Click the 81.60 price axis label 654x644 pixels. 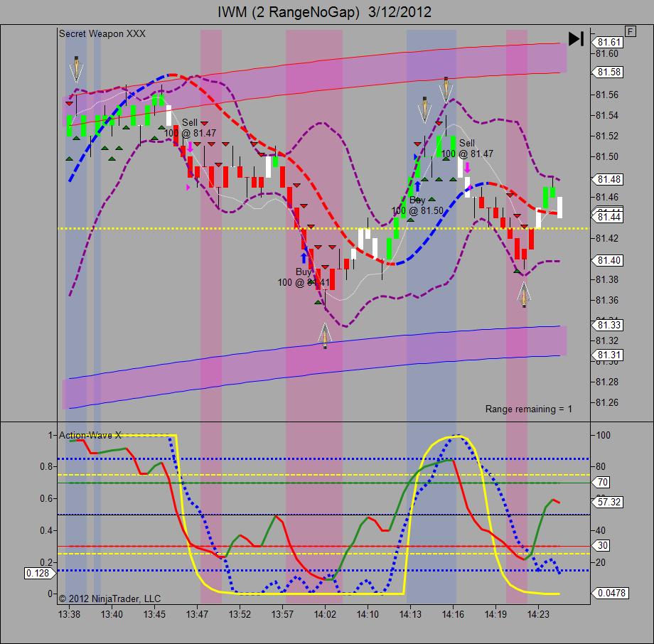click(x=607, y=53)
